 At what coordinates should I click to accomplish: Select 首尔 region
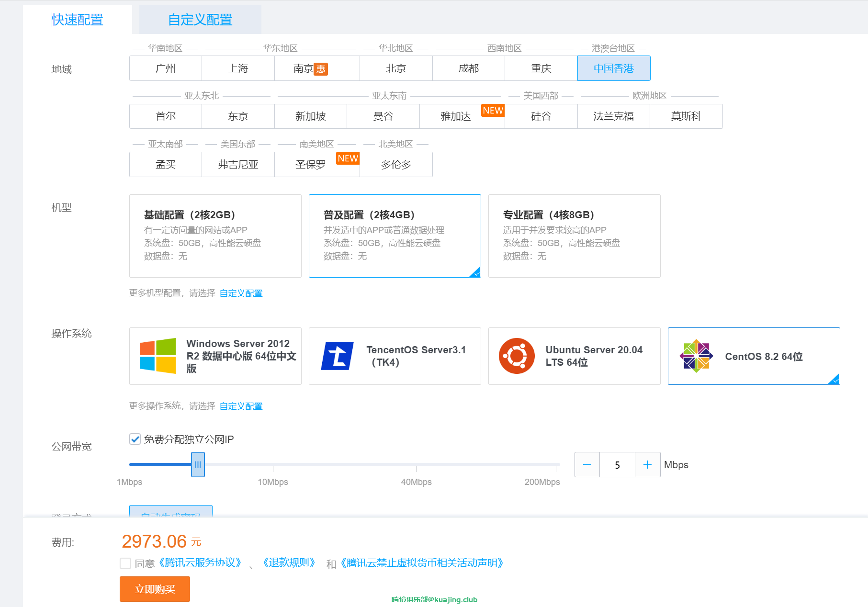(166, 116)
